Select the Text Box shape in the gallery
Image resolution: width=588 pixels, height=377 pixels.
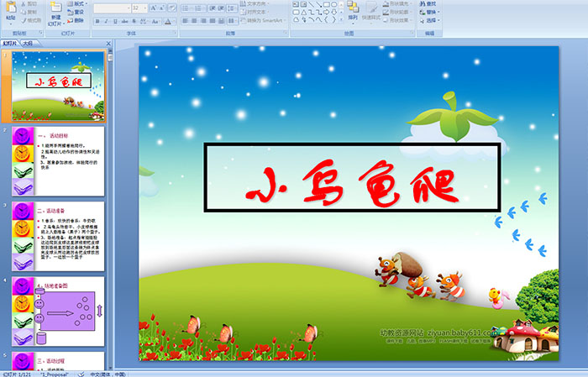(296, 4)
